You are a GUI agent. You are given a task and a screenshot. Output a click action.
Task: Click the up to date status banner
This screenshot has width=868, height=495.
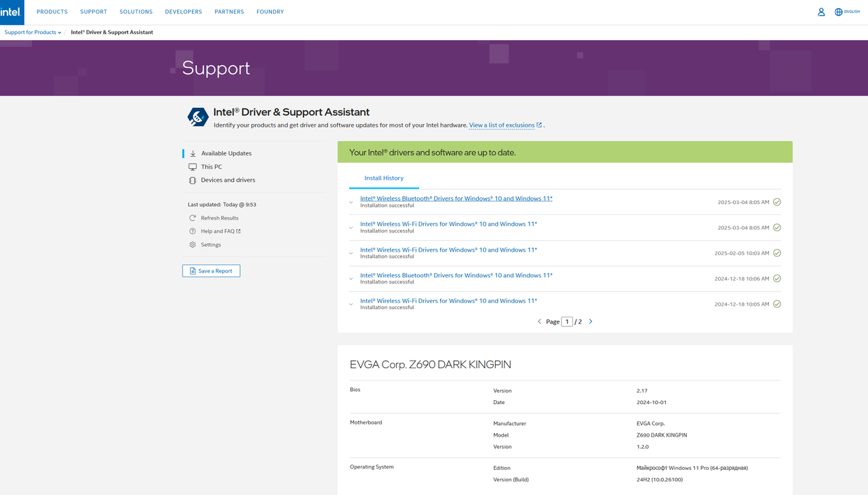[565, 152]
